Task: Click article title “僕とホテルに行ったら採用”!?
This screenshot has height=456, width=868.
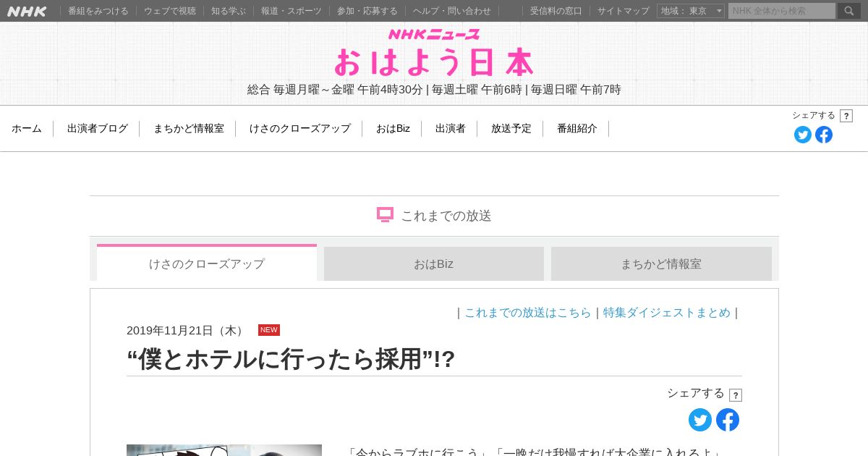Action: 291,359
